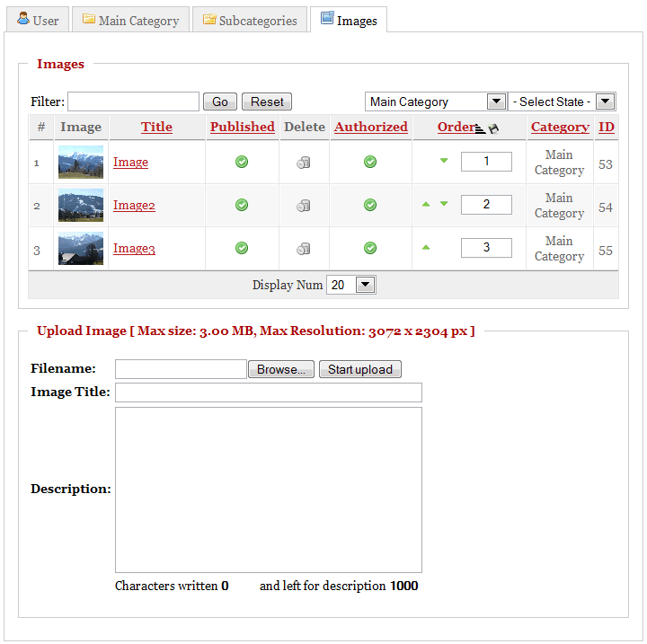The height and width of the screenshot is (644, 647).
Task: Open the Image2 title link
Action: pyautogui.click(x=134, y=205)
